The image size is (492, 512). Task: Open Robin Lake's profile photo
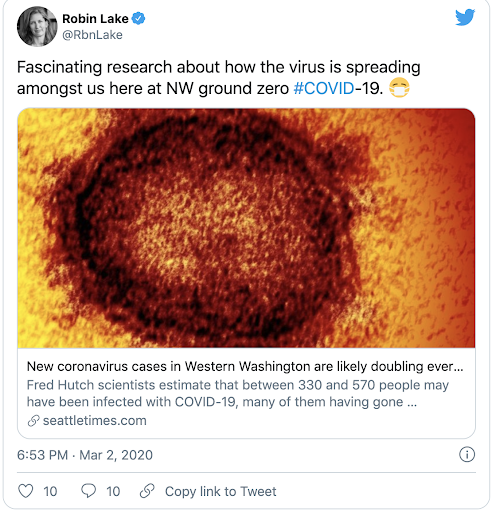37,26
